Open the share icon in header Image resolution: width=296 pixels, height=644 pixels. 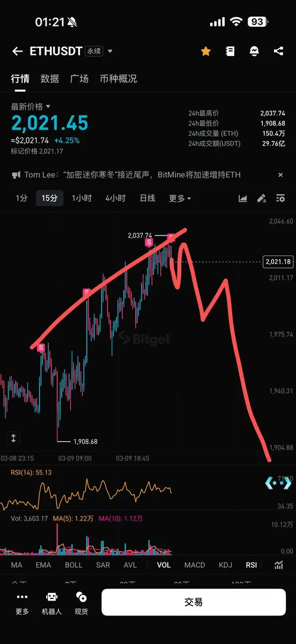[x=278, y=51]
